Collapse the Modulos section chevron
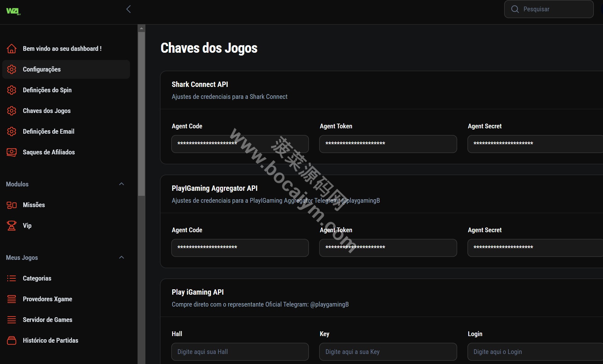This screenshot has width=603, height=364. click(x=122, y=184)
